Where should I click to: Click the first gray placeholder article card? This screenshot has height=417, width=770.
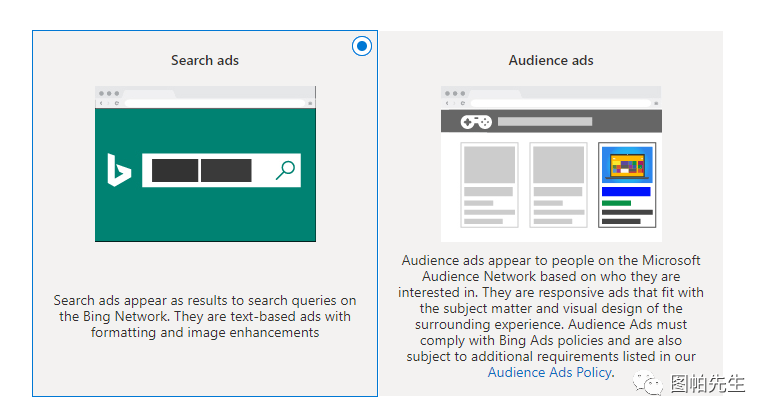(x=490, y=185)
